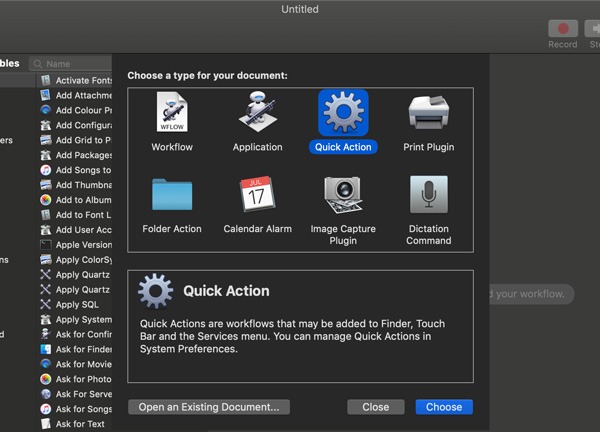Viewport: 600px width, 432px height.
Task: Select the Print Plugin printer icon
Action: (x=429, y=112)
